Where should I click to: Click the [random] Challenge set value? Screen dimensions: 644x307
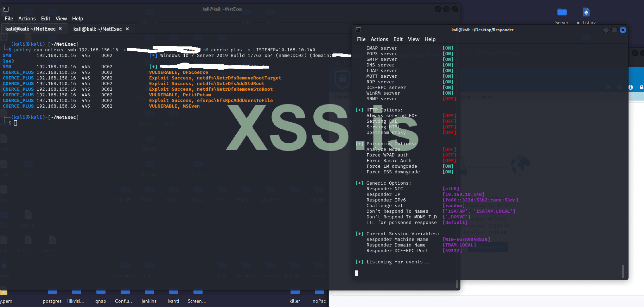(454, 206)
